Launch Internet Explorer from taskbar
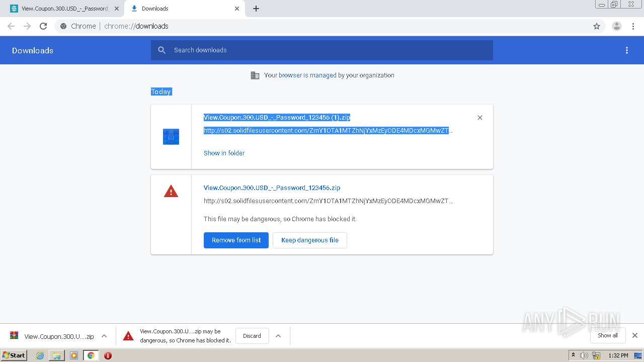The image size is (644, 362). pos(40,355)
